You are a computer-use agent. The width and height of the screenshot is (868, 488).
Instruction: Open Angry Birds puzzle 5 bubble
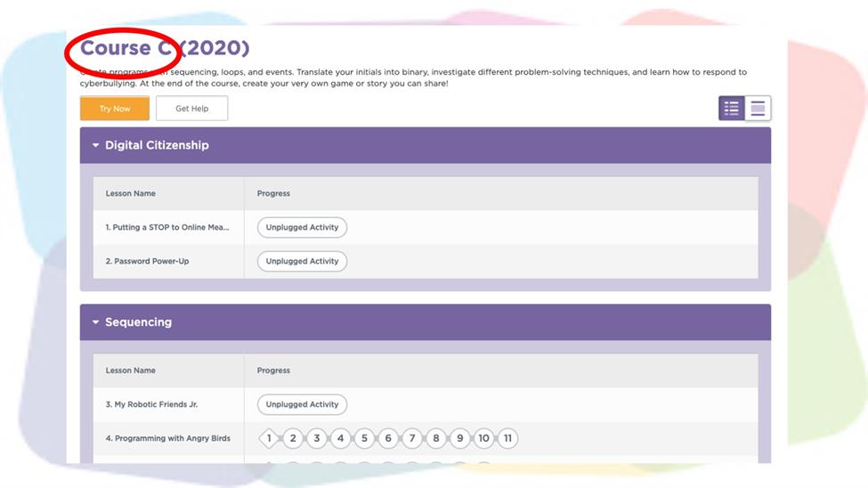click(x=364, y=438)
